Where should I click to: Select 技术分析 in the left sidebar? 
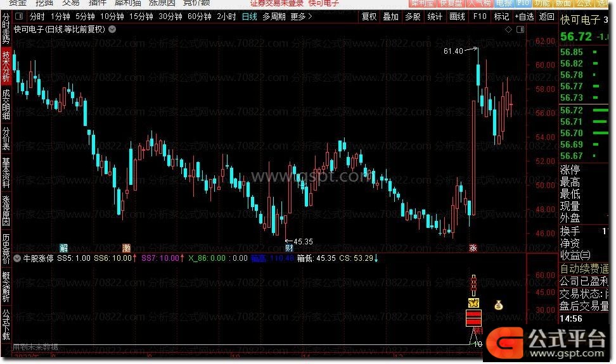[x=6, y=66]
